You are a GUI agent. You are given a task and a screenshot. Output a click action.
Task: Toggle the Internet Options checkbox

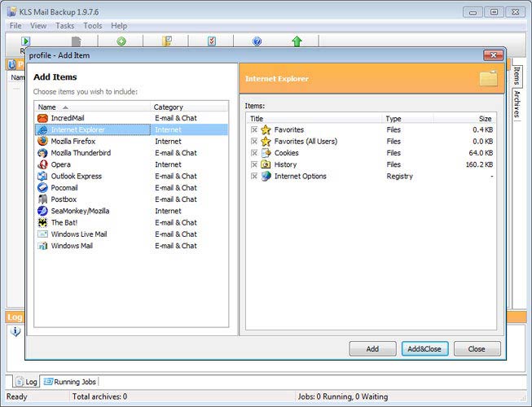(x=254, y=177)
